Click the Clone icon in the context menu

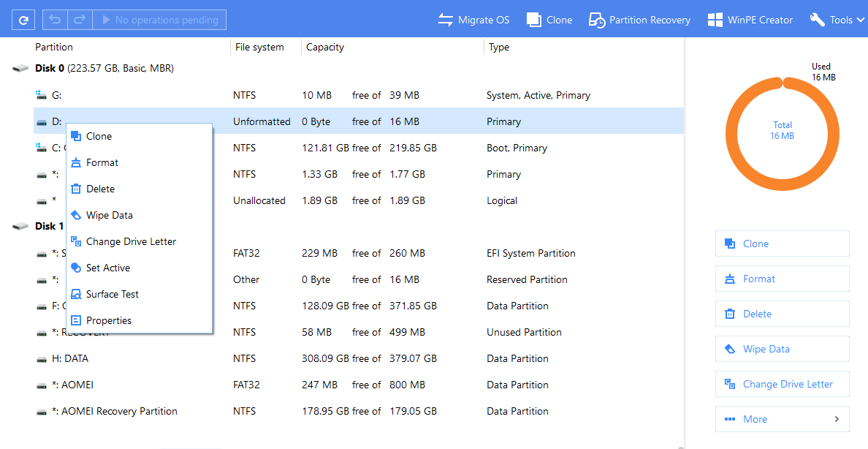(77, 136)
